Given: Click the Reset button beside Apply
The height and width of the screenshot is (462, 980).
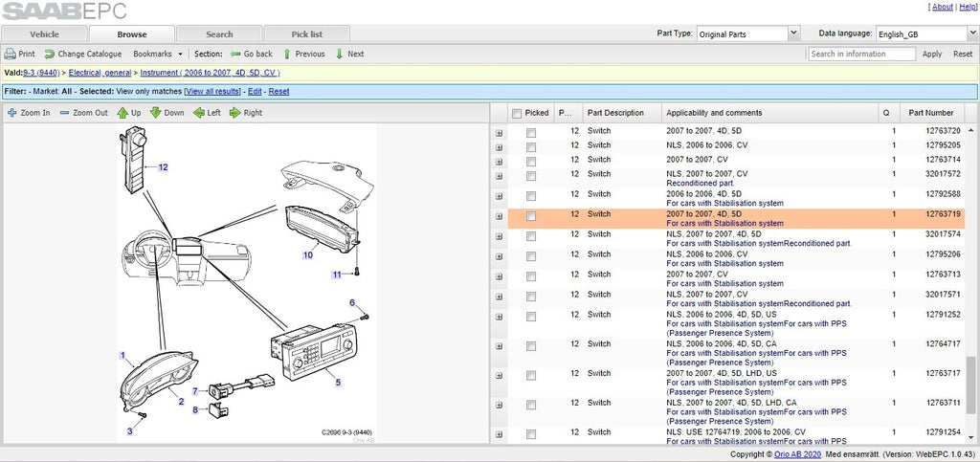Looking at the screenshot, I should (x=963, y=55).
